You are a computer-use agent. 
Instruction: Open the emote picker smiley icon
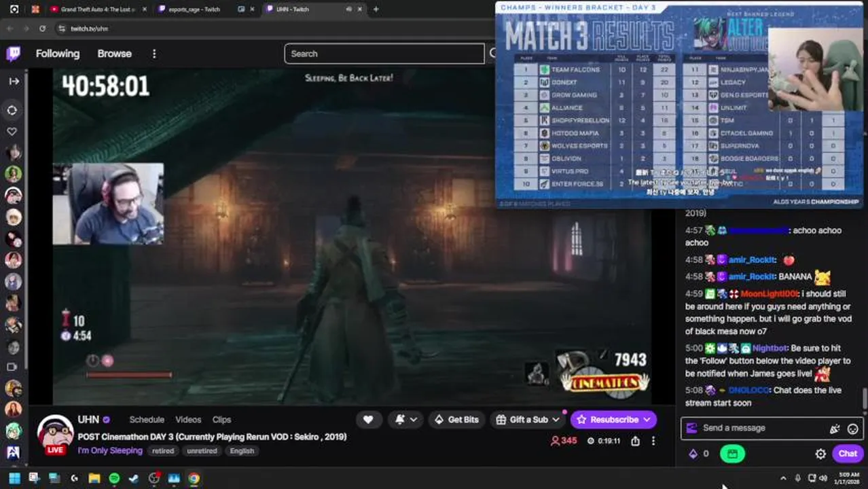click(x=853, y=429)
